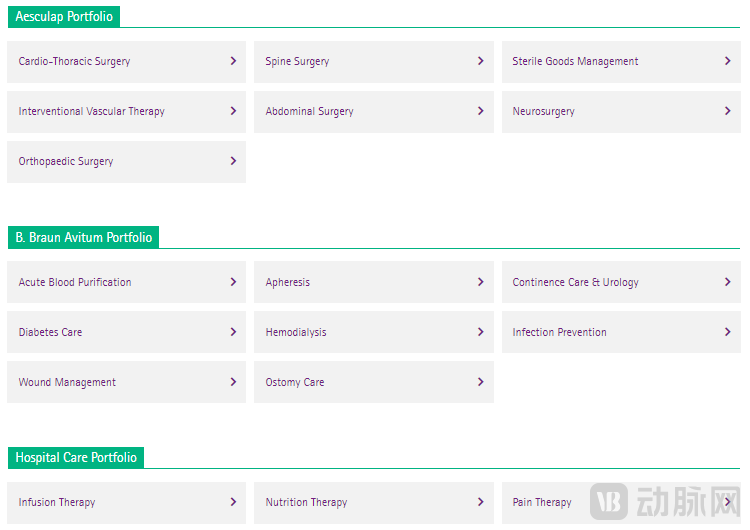Open Interventional Vascular Therapy link
Image resolution: width=750 pixels, height=530 pixels.
[92, 112]
